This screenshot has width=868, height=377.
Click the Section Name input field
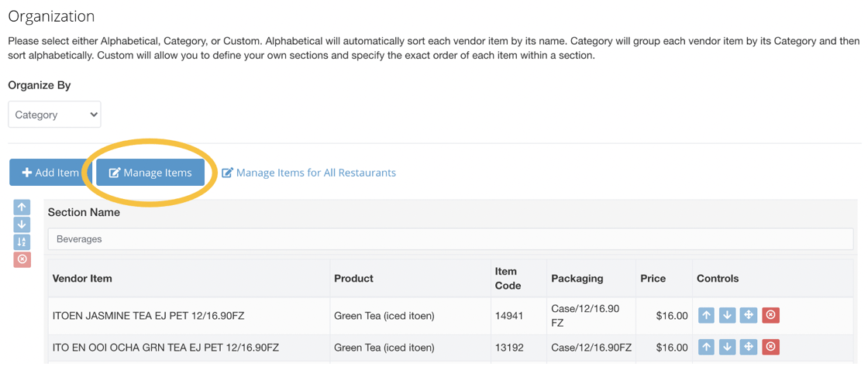pos(449,239)
